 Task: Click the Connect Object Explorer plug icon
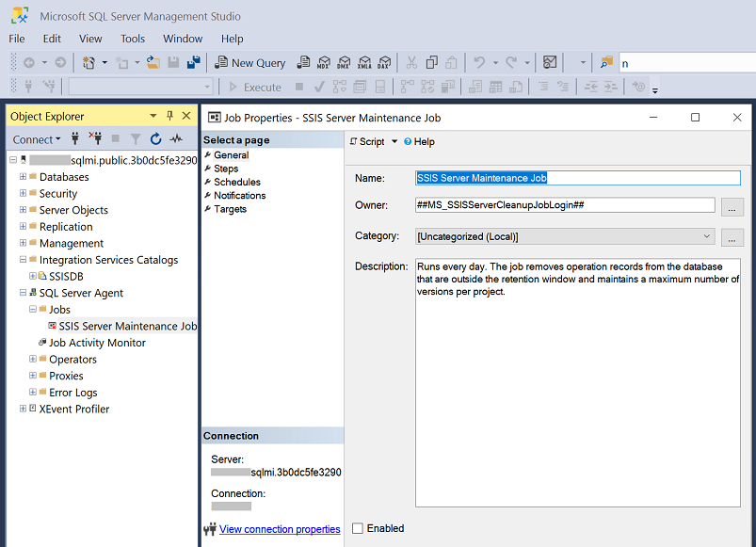pos(75,139)
